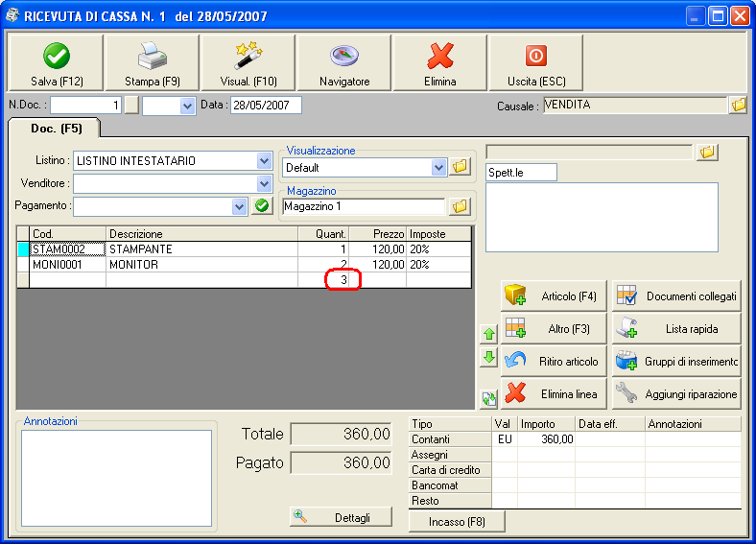Move line up with green arrow
The image size is (756, 544).
pyautogui.click(x=489, y=333)
